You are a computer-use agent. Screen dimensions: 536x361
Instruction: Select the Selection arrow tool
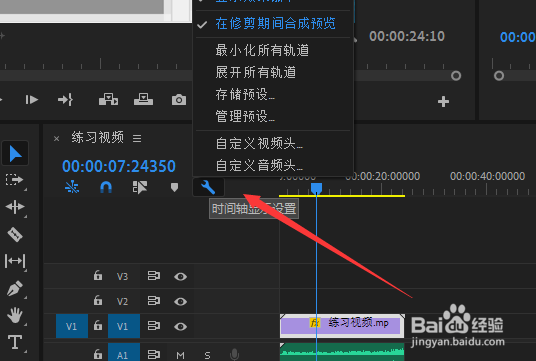15,153
